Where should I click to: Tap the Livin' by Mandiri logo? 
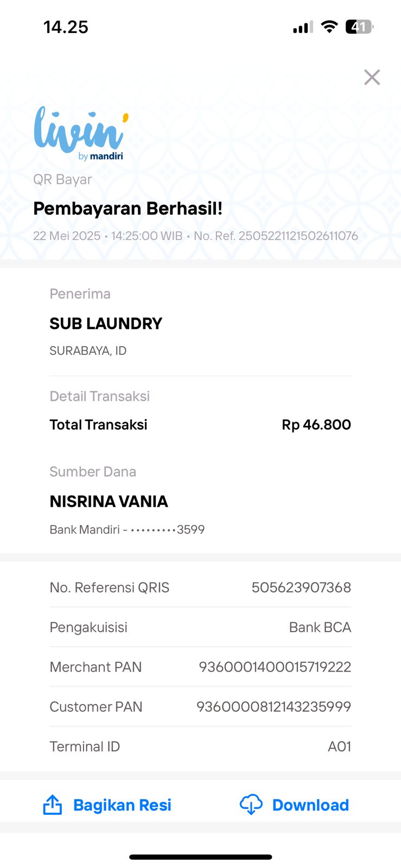pyautogui.click(x=81, y=133)
